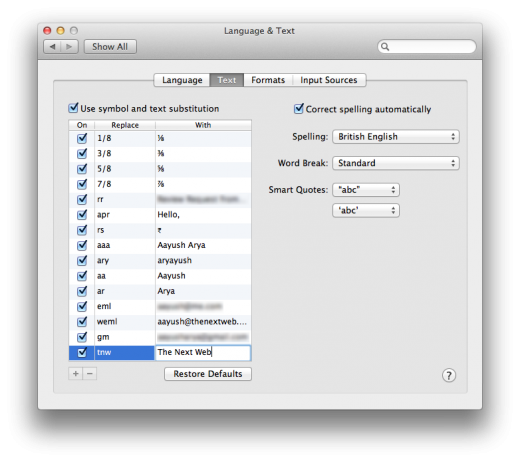The height and width of the screenshot is (462, 520).
Task: Disable the 'rs' substitution checkbox
Action: coord(82,230)
